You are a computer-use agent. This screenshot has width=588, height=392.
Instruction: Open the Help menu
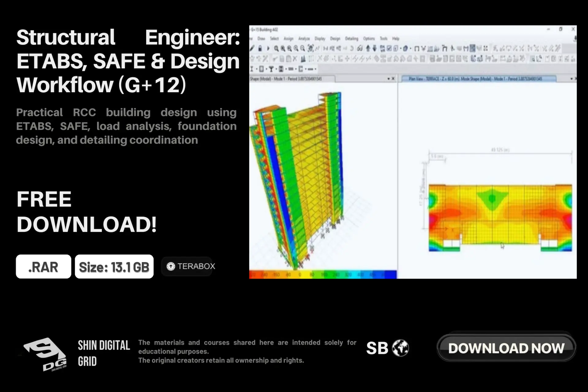[396, 39]
